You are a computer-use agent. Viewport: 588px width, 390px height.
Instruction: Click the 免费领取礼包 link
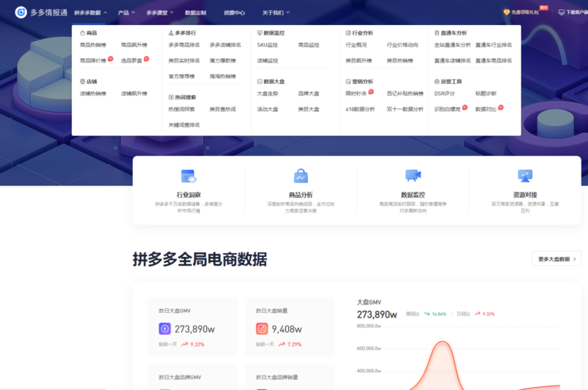pos(525,13)
